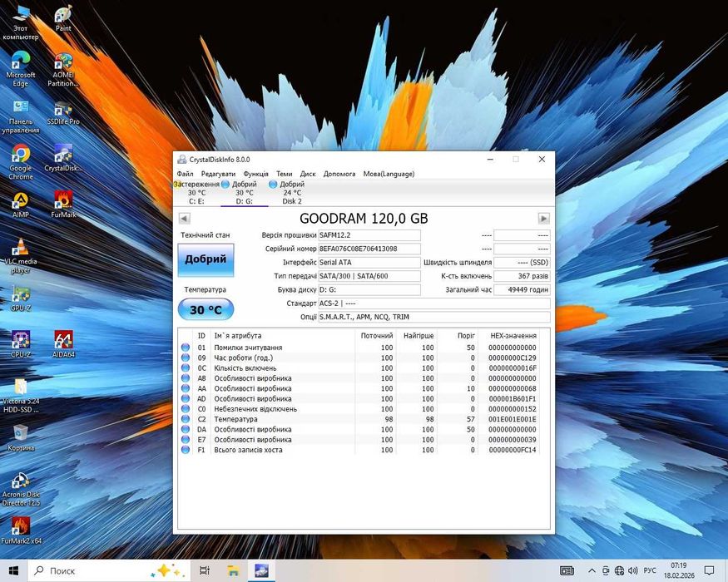Screen dimensions: 728x582
Task: Select the F1 Всього записів хоста row
Action: [359, 450]
